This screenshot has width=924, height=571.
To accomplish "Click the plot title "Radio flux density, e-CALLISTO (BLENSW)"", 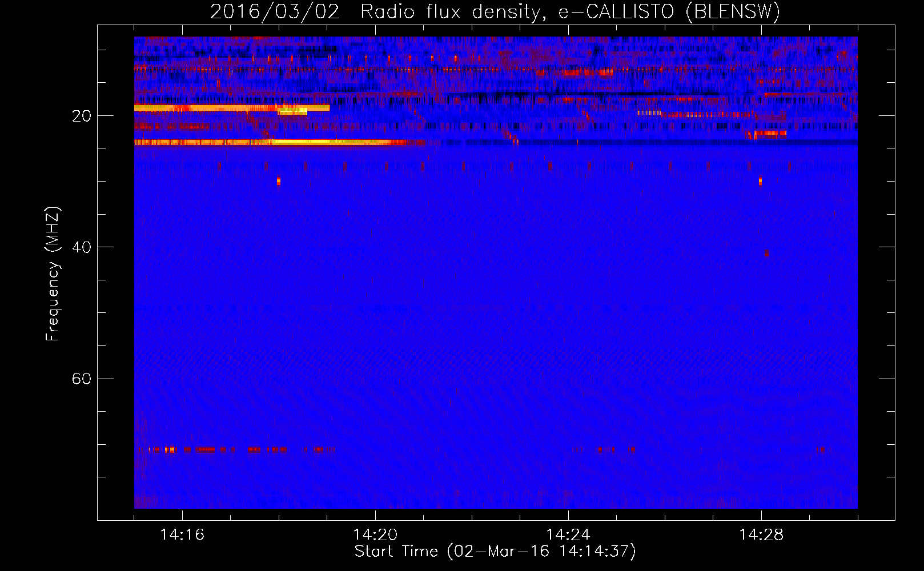I will (570, 11).
